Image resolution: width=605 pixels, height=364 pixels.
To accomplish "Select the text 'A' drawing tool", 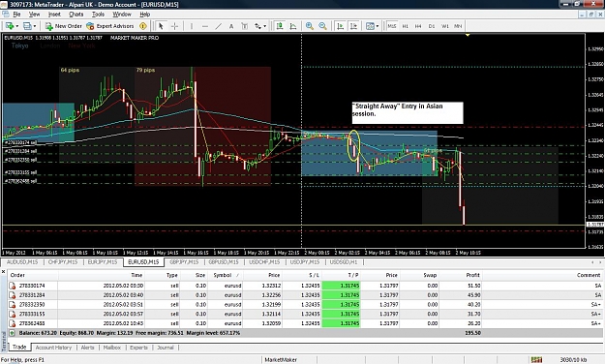I will (231, 26).
